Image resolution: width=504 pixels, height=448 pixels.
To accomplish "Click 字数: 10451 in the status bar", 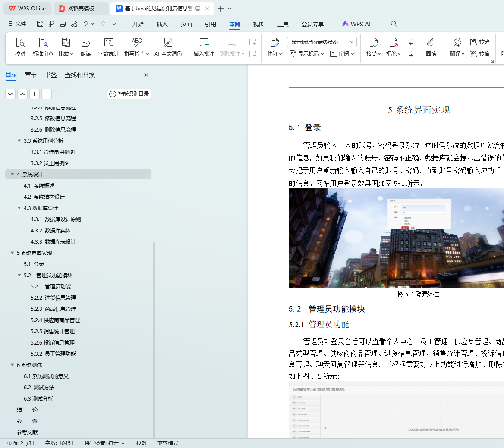I will tap(59, 443).
